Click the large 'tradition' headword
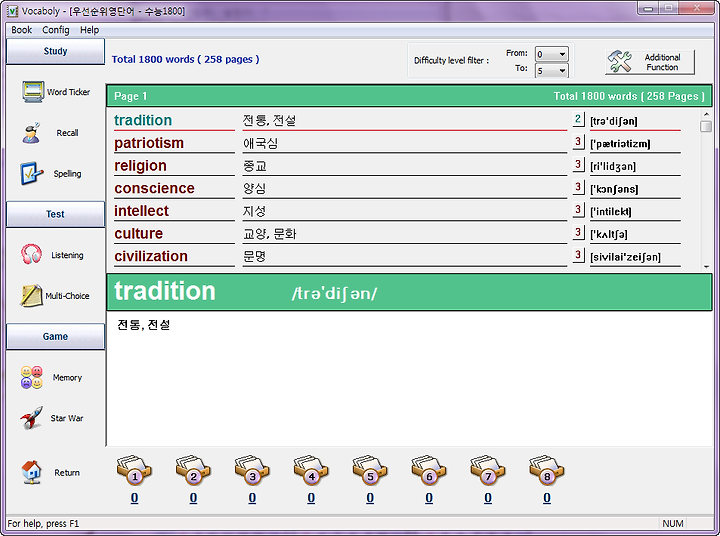 165,291
